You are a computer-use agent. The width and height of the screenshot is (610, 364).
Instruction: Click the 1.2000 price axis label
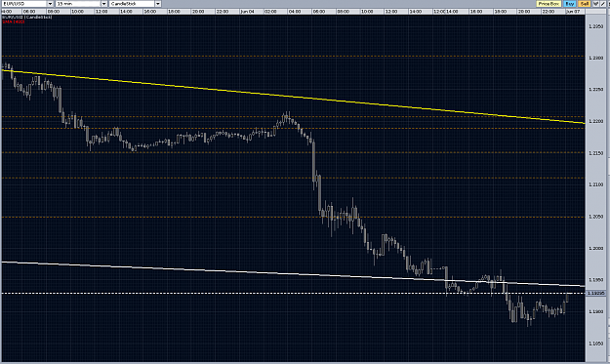(x=596, y=248)
